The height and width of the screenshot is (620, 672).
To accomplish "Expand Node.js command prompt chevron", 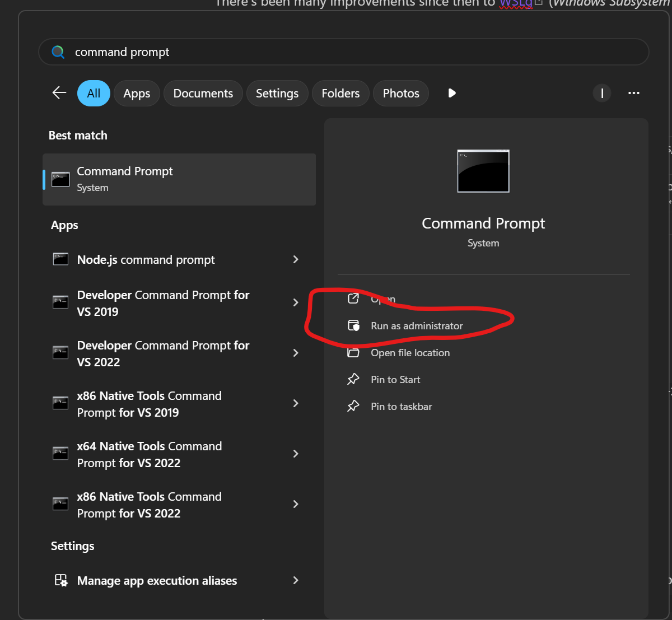I will [296, 259].
